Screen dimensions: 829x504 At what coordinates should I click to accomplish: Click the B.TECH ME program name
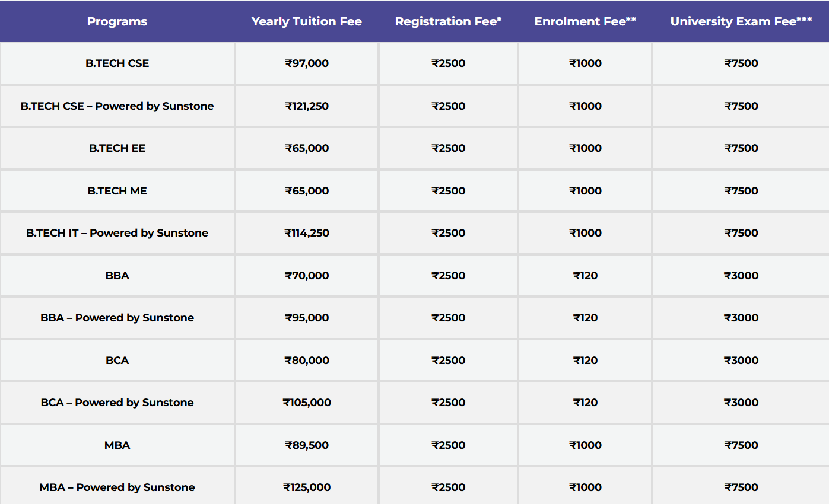pos(117,191)
